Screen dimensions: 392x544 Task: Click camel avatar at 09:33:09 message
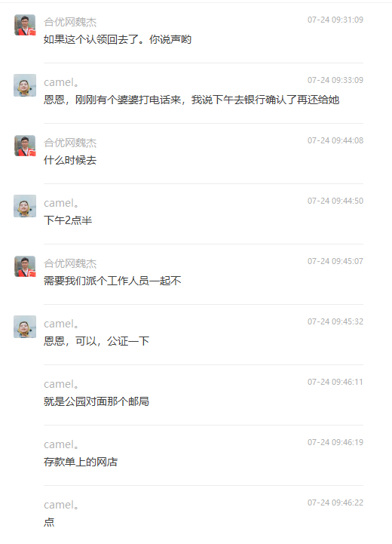point(25,85)
